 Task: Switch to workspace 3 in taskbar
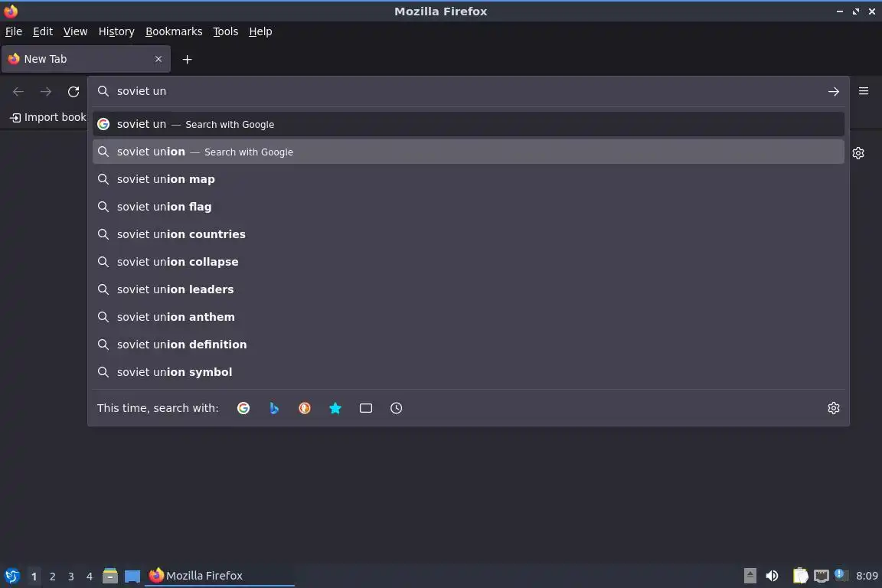[71, 577]
